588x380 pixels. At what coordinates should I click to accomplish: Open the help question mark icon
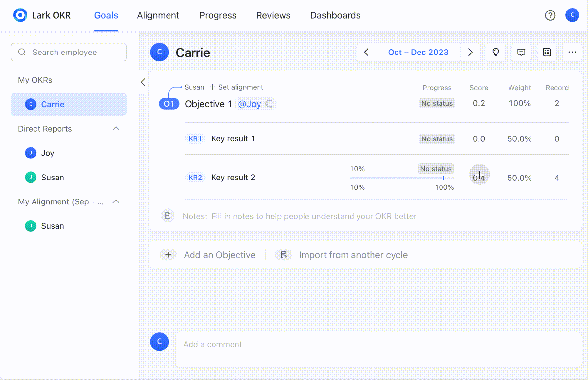550,15
